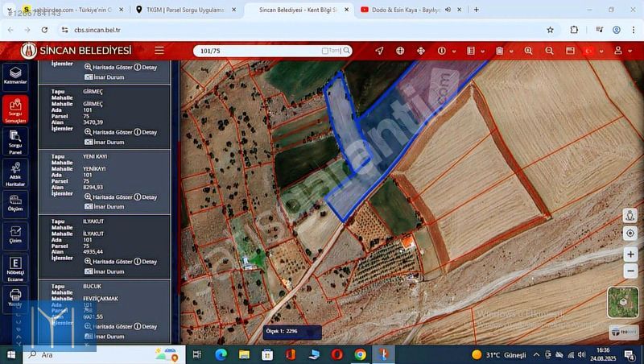644x364 pixels.
Task: Click the my location target button
Action: tap(630, 233)
